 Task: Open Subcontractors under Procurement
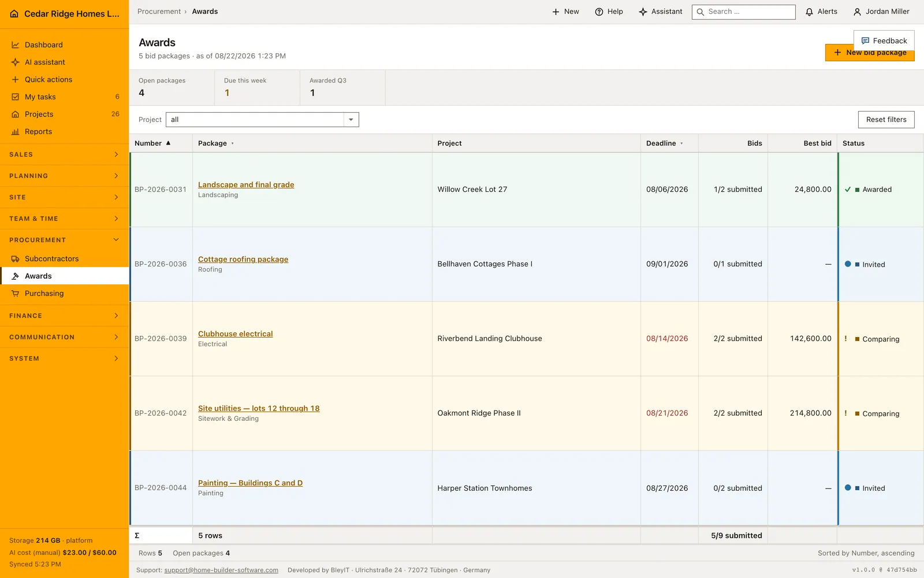point(64,258)
